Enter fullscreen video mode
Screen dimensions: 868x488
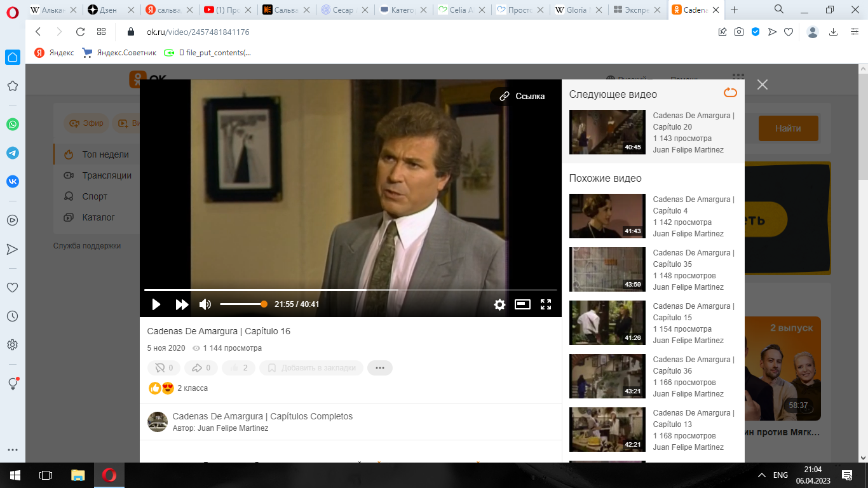pyautogui.click(x=545, y=304)
